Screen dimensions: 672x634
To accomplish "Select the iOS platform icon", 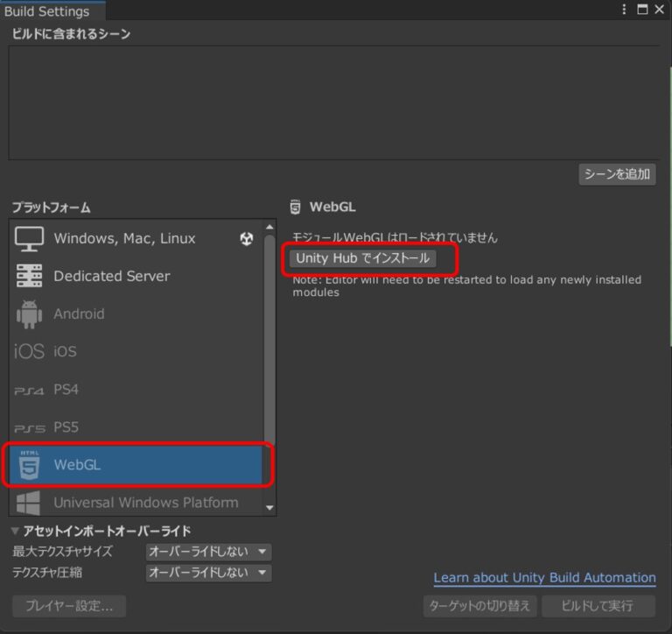I will (x=29, y=351).
